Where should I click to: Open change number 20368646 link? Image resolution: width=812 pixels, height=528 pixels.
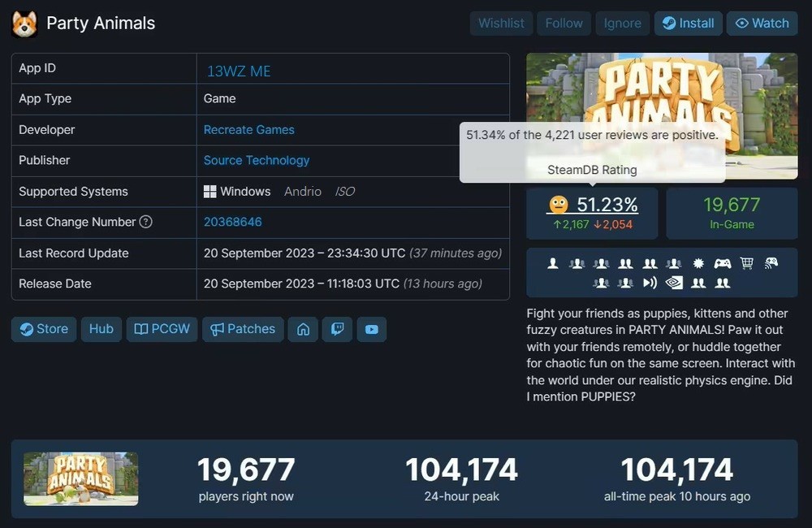pos(232,222)
